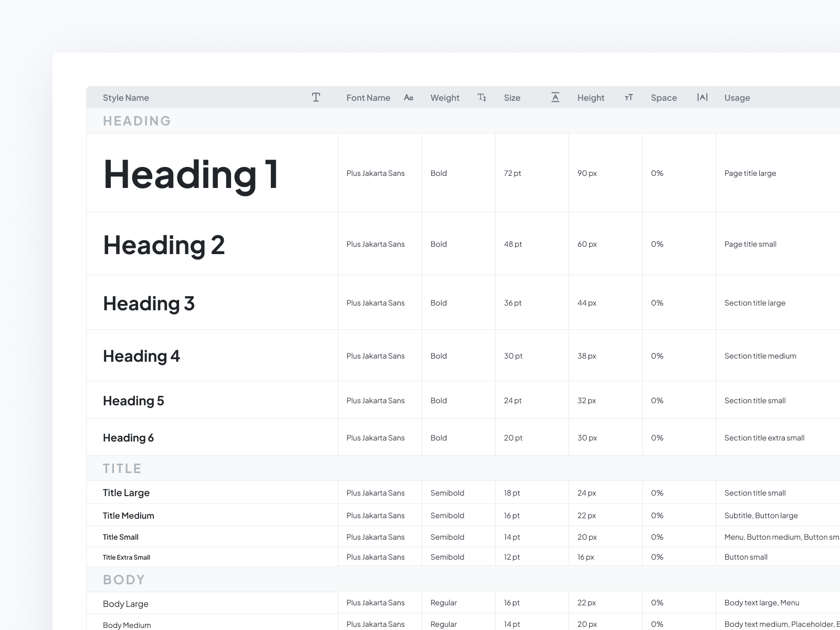840x630 pixels.
Task: Click the Body text large, Menu usage cell
Action: point(762,603)
